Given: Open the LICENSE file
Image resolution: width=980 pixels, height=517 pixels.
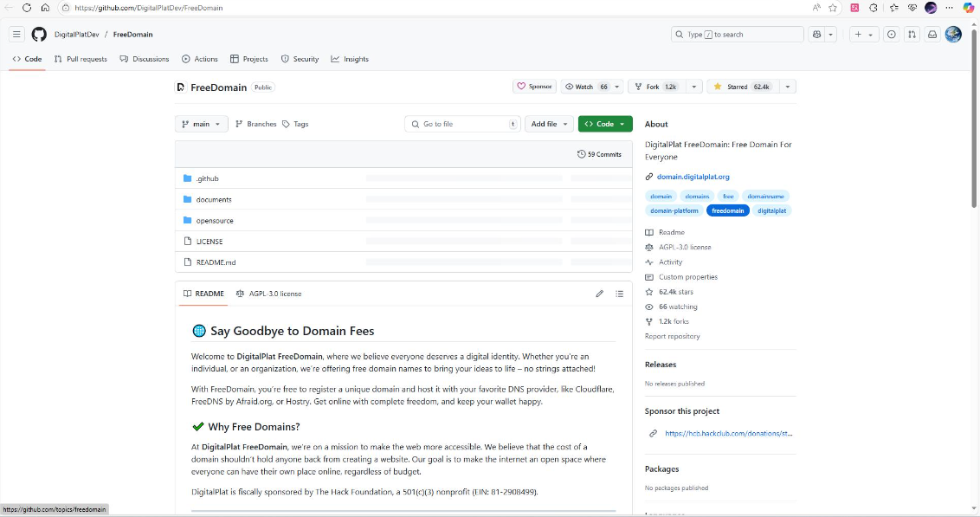Looking at the screenshot, I should tap(210, 242).
